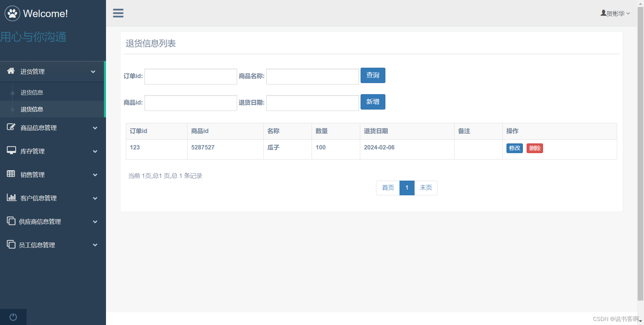Click the 当前 1页,总1 页 record summary
This screenshot has width=644, height=325.
coord(165,176)
